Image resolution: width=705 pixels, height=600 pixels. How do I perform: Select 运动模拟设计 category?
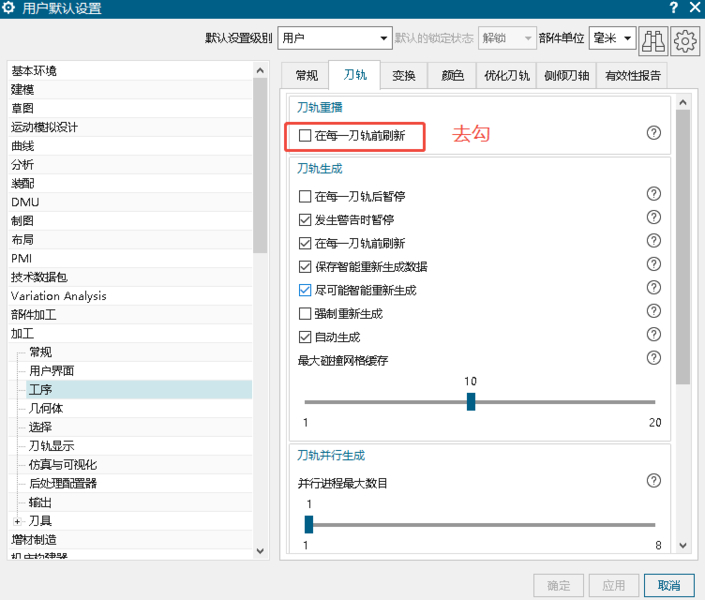coord(130,127)
